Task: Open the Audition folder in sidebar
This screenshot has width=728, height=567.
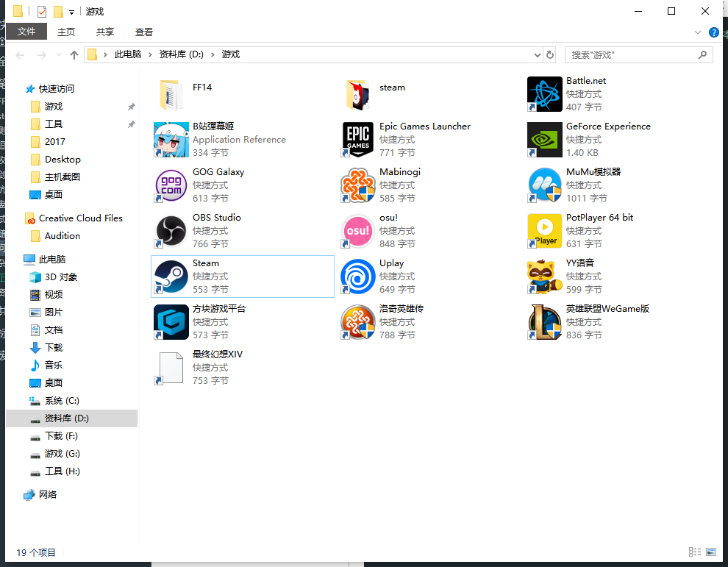Action: click(x=63, y=236)
